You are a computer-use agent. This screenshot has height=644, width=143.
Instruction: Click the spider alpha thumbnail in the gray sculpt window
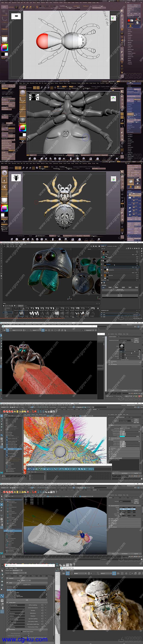tap(34, 97)
